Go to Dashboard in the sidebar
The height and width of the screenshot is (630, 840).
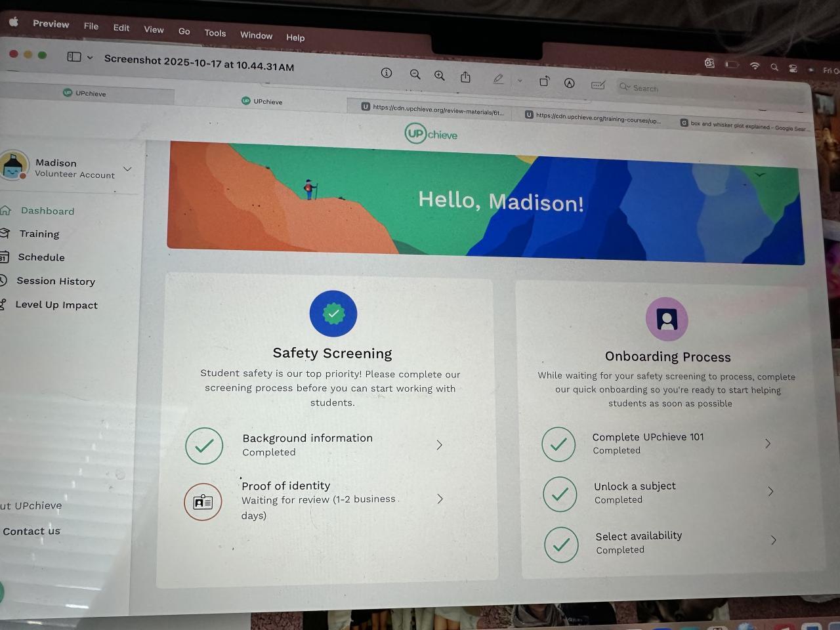tap(47, 211)
